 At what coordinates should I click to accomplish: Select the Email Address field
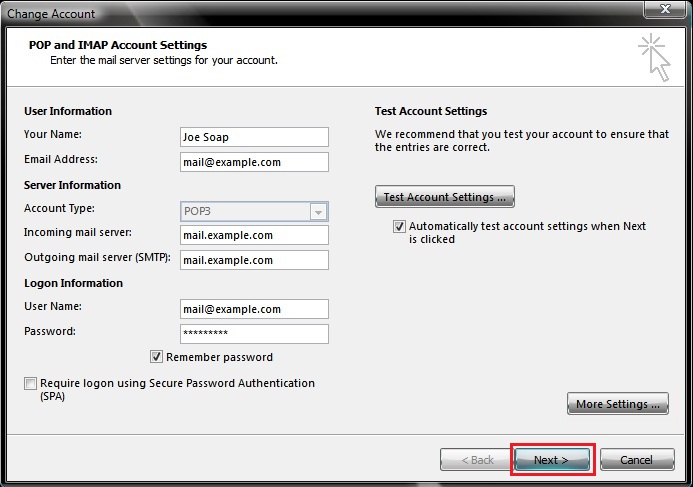(x=254, y=162)
